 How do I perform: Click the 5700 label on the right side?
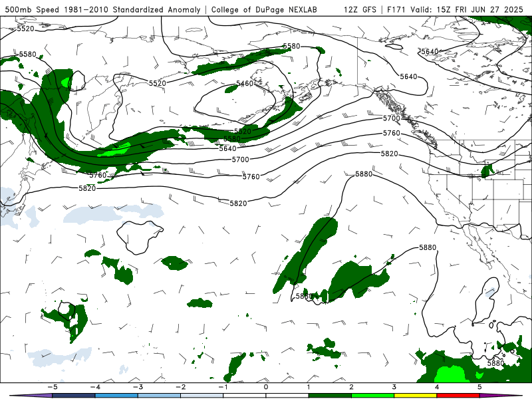click(x=392, y=118)
